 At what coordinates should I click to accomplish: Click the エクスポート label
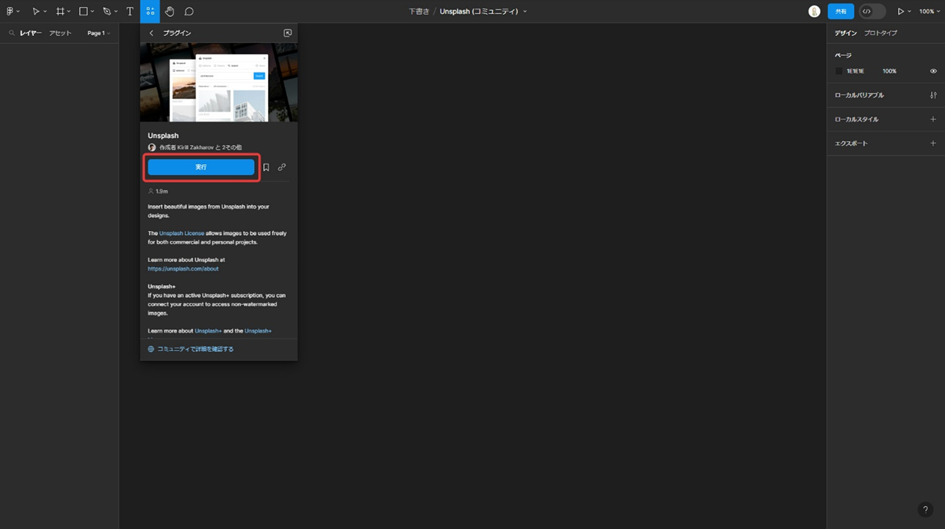851,143
